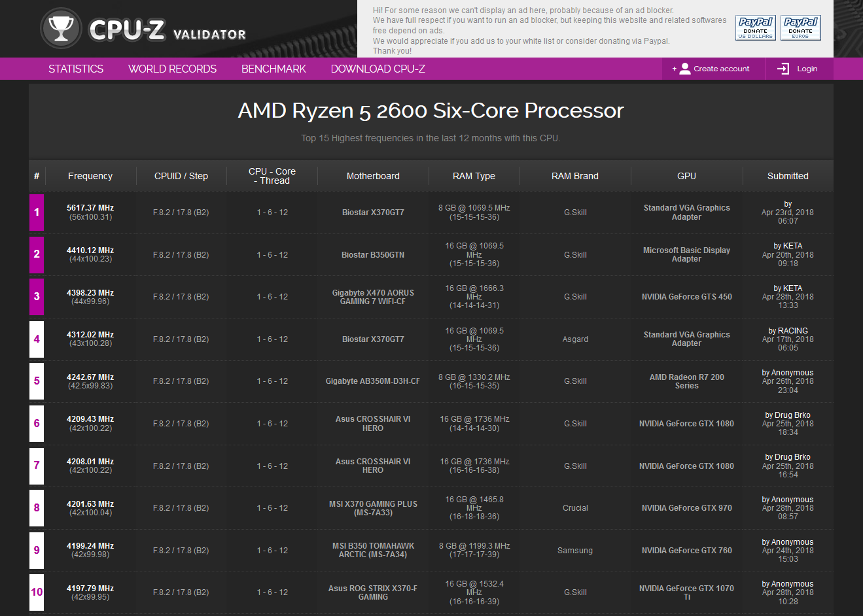Select MSI B350 TOMAHAWK ARCTIC motherboard cell
Image resolution: width=863 pixels, height=616 pixels.
(x=373, y=550)
